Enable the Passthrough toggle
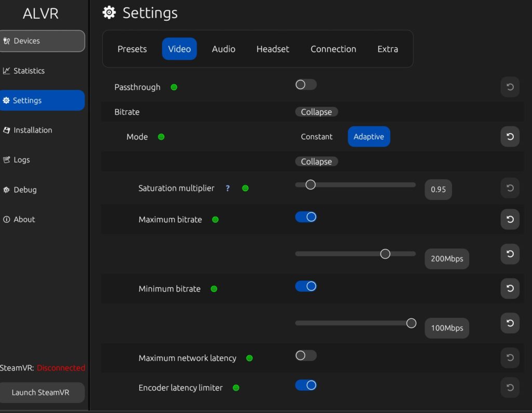The image size is (532, 413). [305, 85]
